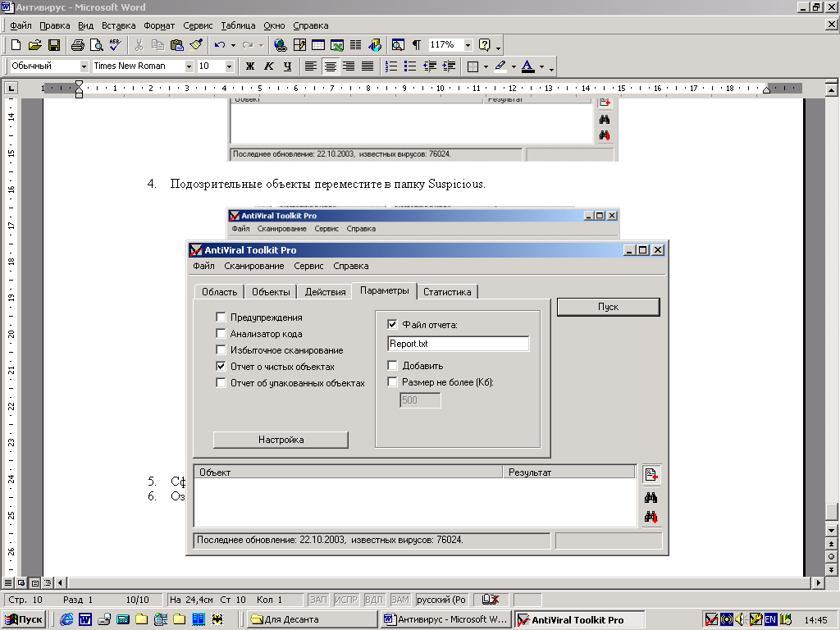Click the Настройка button

(x=281, y=440)
